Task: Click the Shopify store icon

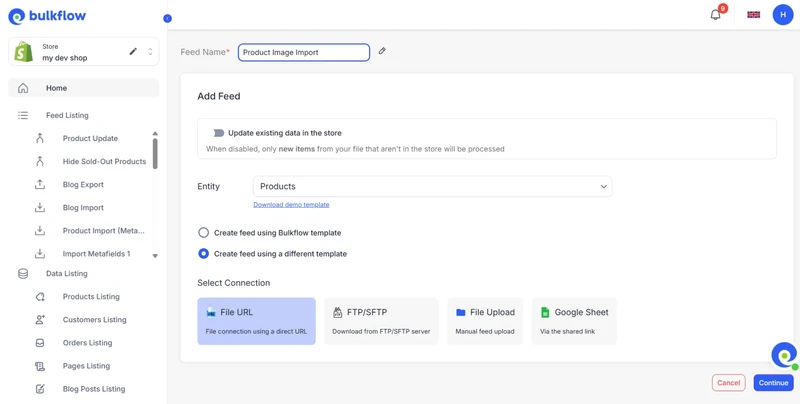Action: (x=23, y=52)
